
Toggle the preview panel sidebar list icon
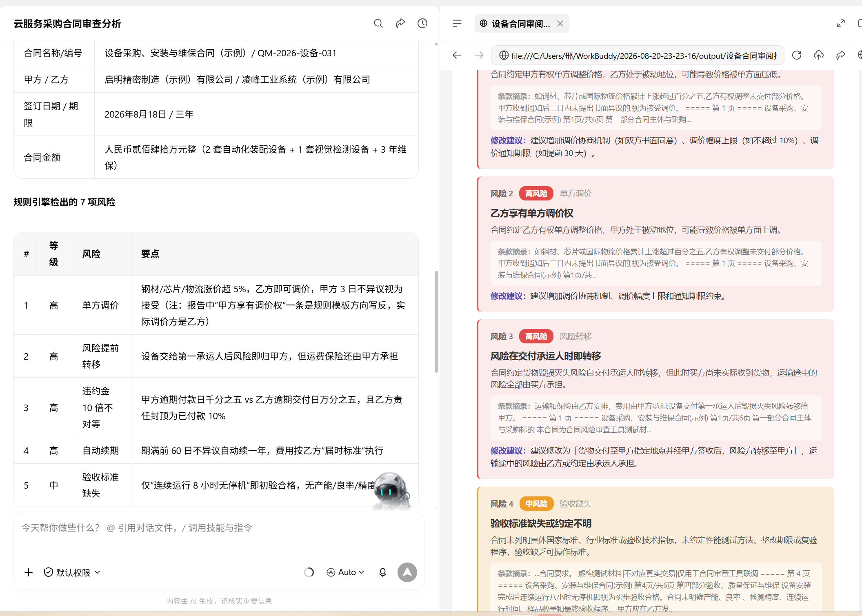pos(457,24)
